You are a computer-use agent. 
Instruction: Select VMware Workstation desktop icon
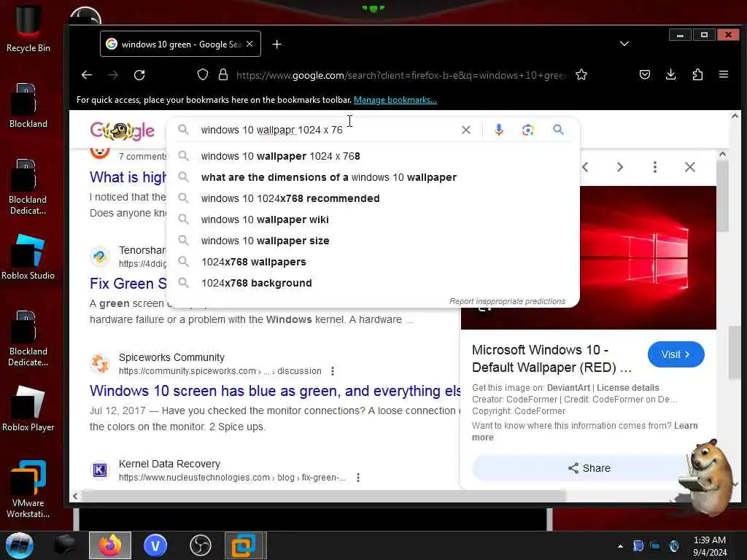[28, 489]
